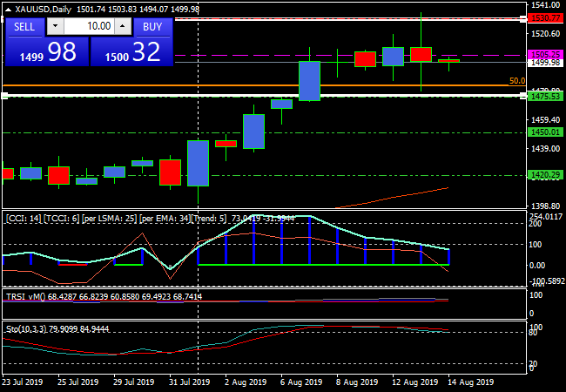Select the red 1530.77 price level label

[x=544, y=17]
